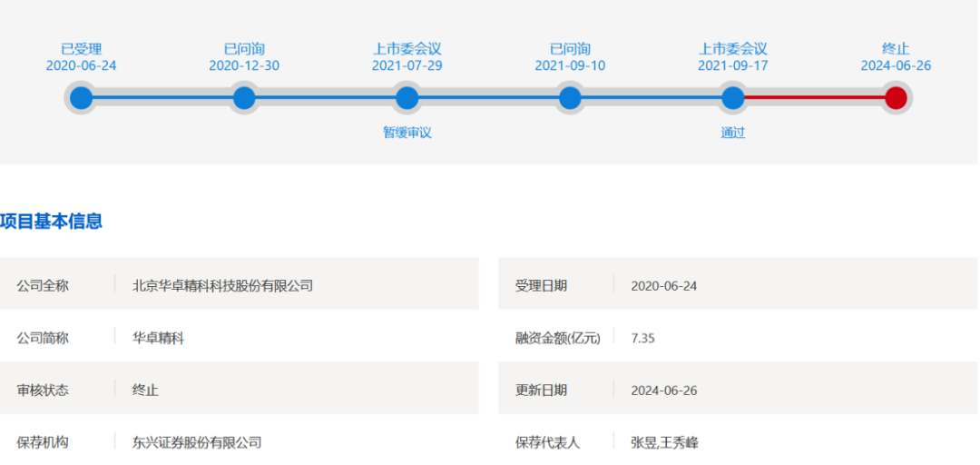Click the red line segment before the 终止 dot
Image resolution: width=980 pixels, height=465 pixels.
[x=814, y=98]
